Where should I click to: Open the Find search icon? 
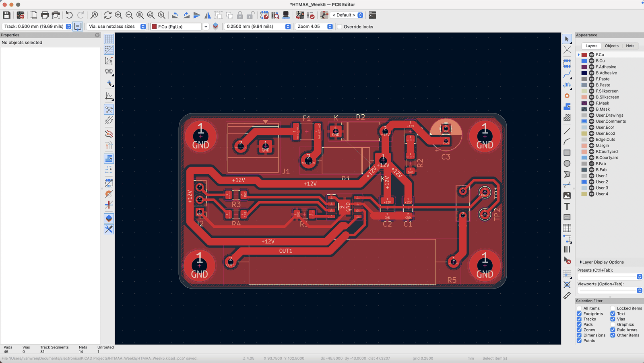coord(94,15)
